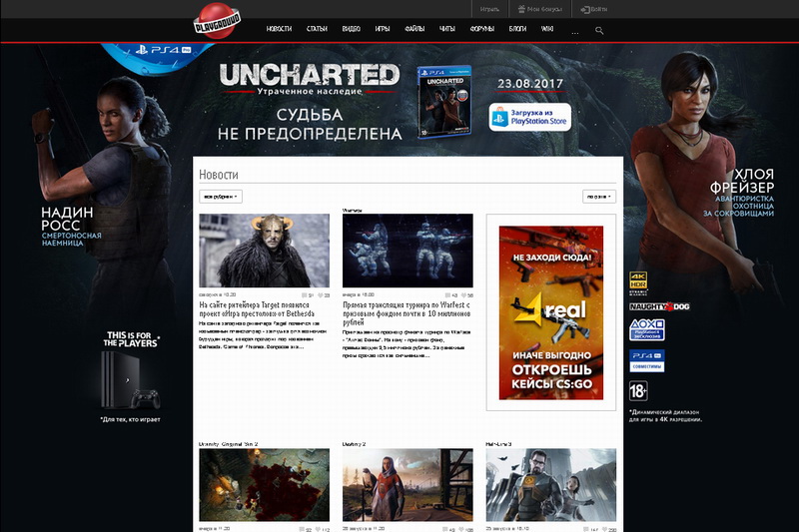Click the three-dots more menu icon

[574, 31]
